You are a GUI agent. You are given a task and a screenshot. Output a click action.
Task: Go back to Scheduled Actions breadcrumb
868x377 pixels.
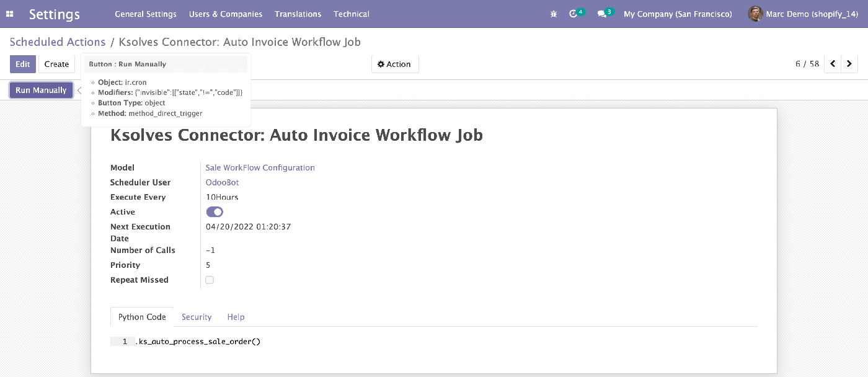(x=58, y=42)
